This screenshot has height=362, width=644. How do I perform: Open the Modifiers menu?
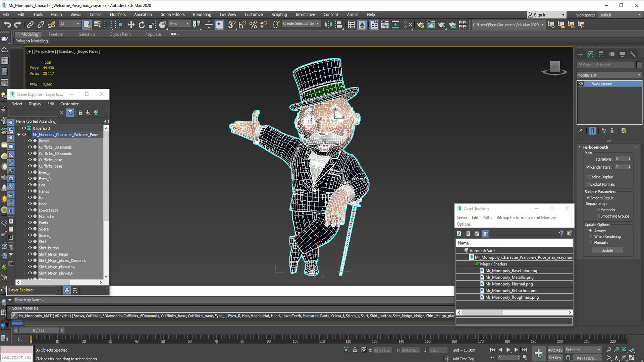[x=118, y=15]
